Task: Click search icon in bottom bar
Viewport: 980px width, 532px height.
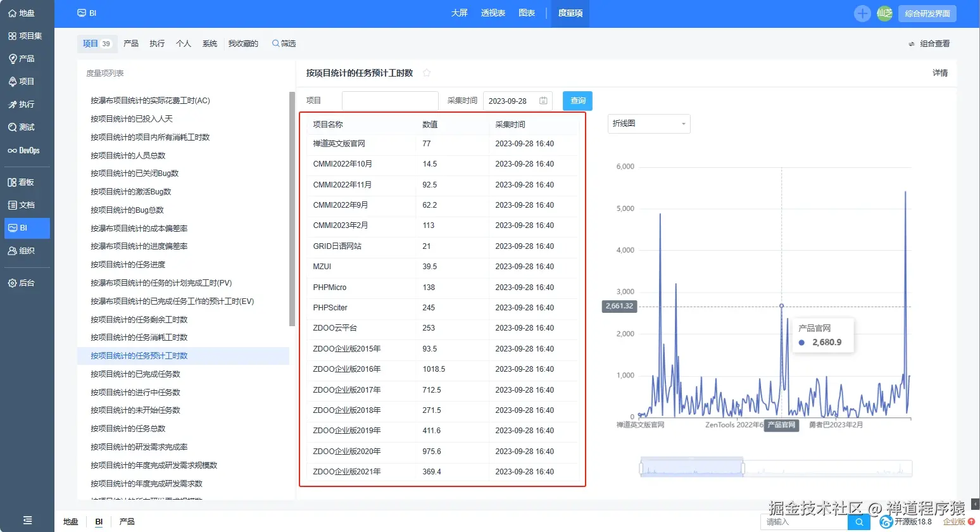Action: [x=859, y=522]
